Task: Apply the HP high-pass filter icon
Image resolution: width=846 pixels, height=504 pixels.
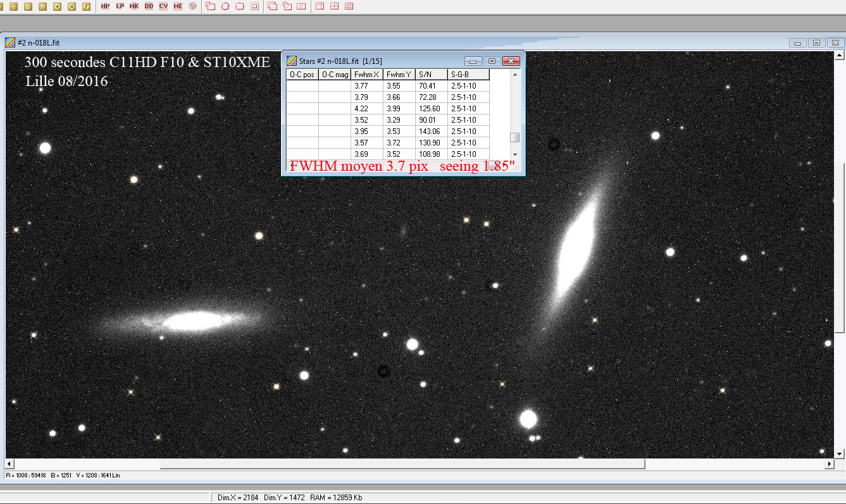Action: coord(105,6)
